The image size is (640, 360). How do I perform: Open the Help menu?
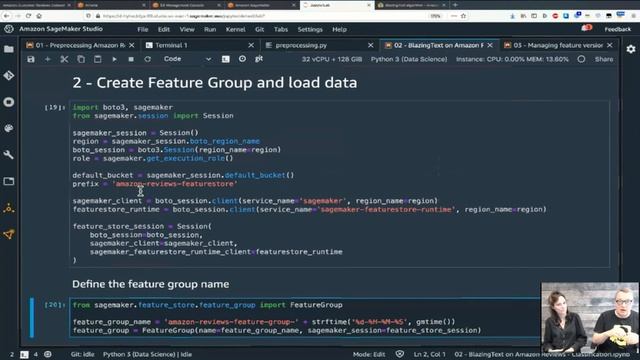(x=339, y=29)
